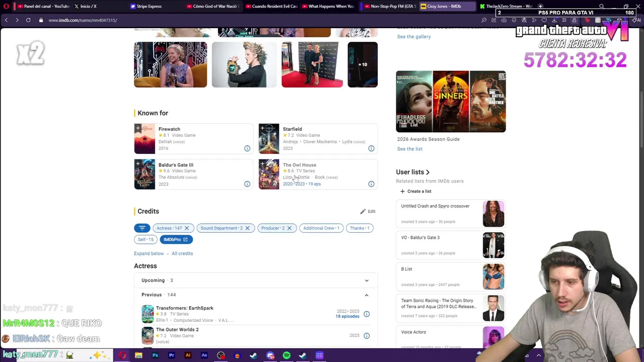
Task: Open info for The Owl House
Action: point(371,184)
